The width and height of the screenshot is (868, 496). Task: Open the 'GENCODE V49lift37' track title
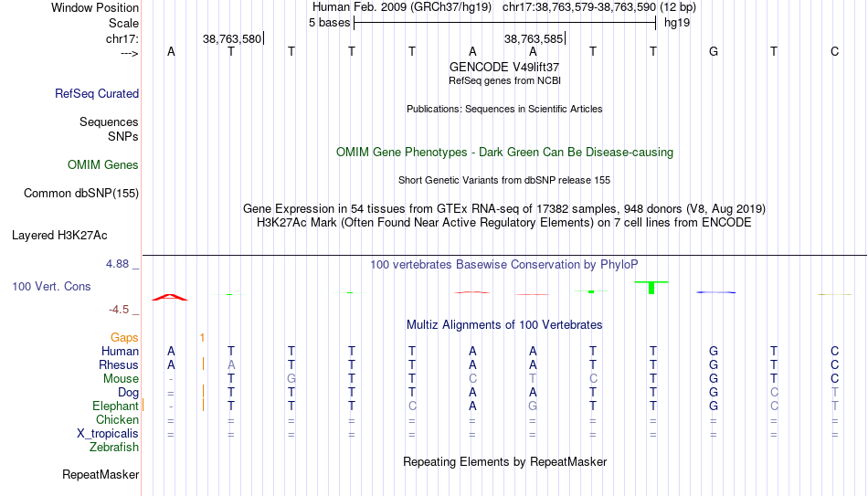(504, 67)
